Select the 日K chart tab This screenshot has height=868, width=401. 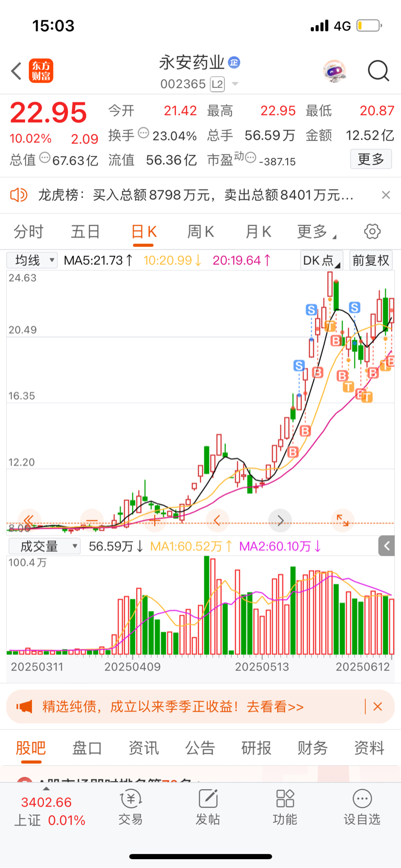pyautogui.click(x=144, y=232)
